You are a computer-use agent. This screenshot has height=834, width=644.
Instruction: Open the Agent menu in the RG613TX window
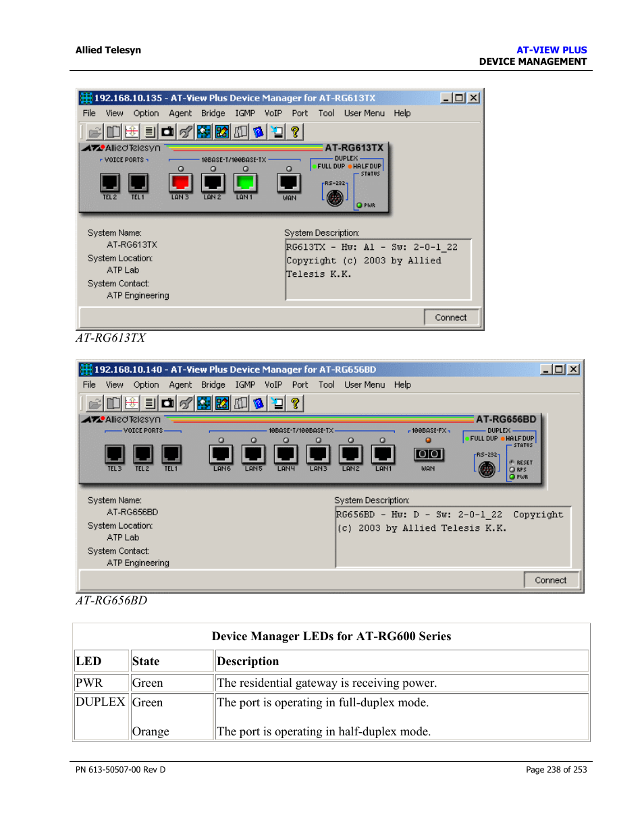[180, 113]
